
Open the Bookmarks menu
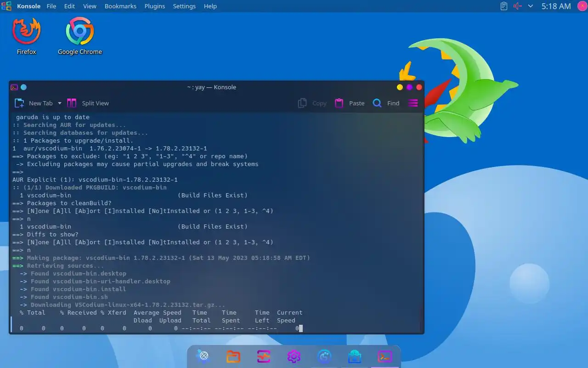point(120,6)
